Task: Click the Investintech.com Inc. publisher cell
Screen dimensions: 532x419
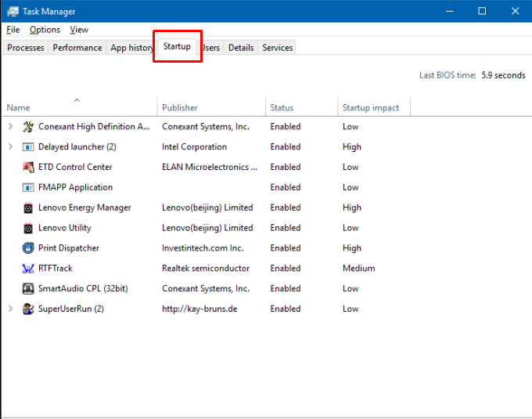Action: tap(203, 248)
